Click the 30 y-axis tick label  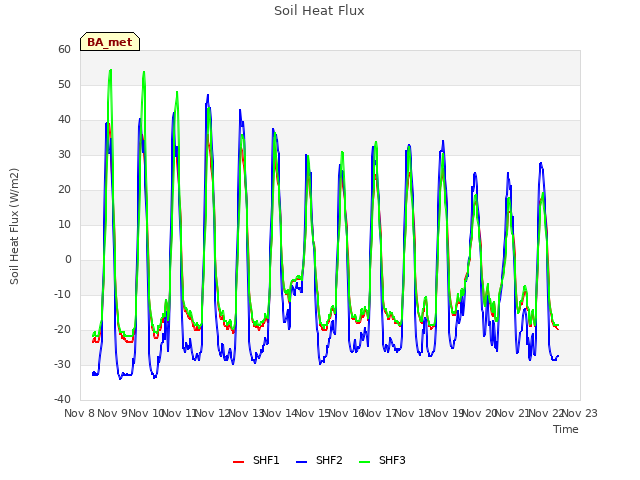click(64, 154)
